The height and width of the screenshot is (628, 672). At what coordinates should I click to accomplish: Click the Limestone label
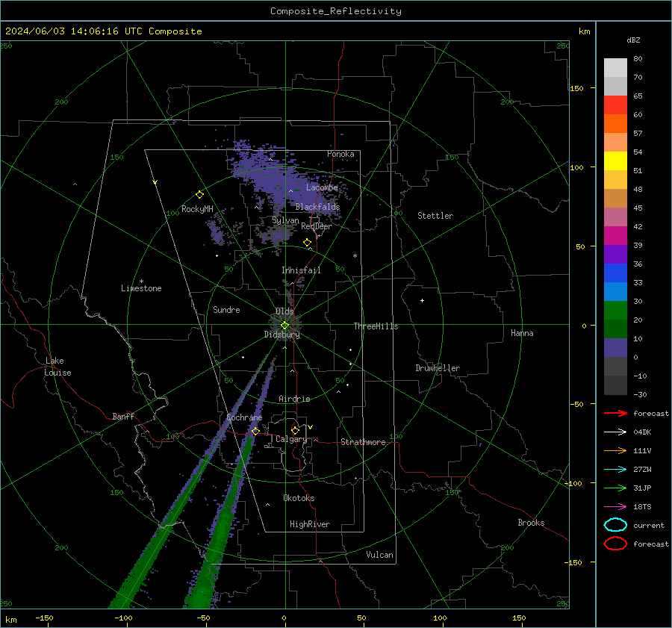(x=141, y=288)
